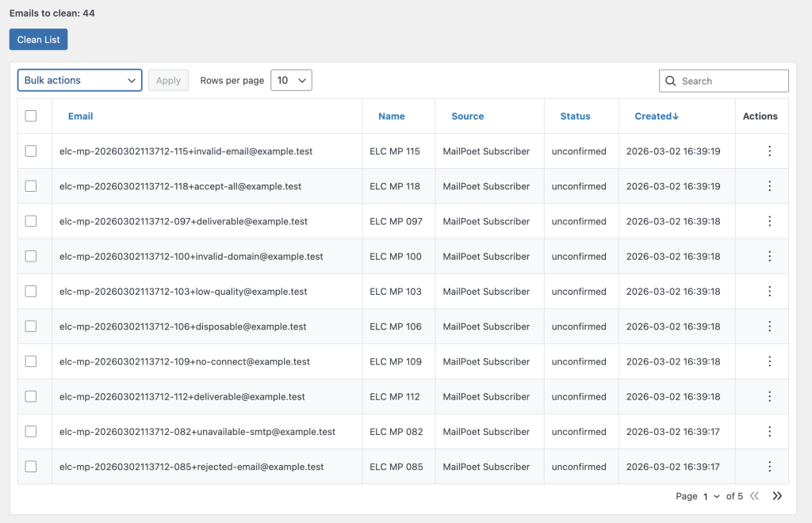
Task: Open the Rows per page dropdown
Action: (x=291, y=81)
